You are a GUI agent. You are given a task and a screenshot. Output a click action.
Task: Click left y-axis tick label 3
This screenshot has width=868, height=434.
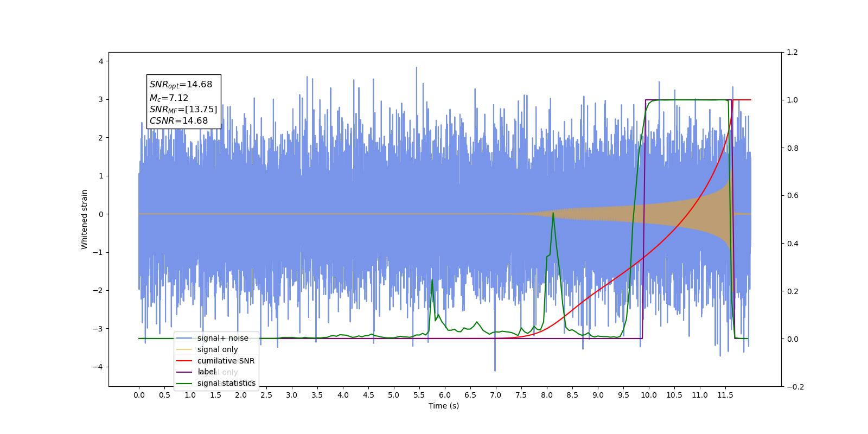(101, 99)
